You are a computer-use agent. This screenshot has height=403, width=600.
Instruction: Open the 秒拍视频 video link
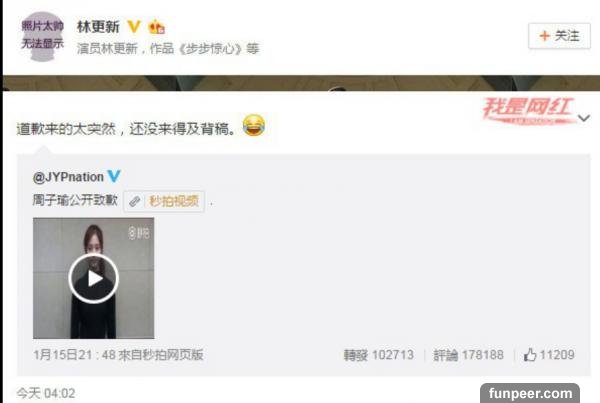click(x=174, y=201)
